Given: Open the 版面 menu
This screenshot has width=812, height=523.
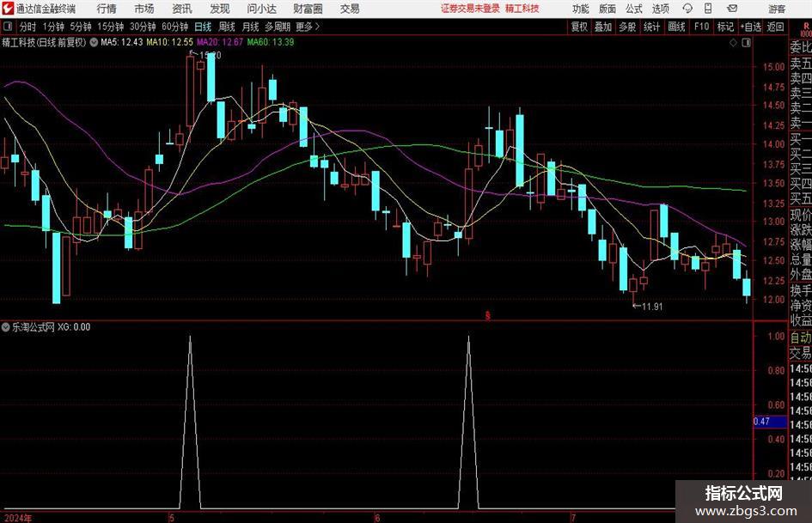Looking at the screenshot, I should click(x=607, y=9).
